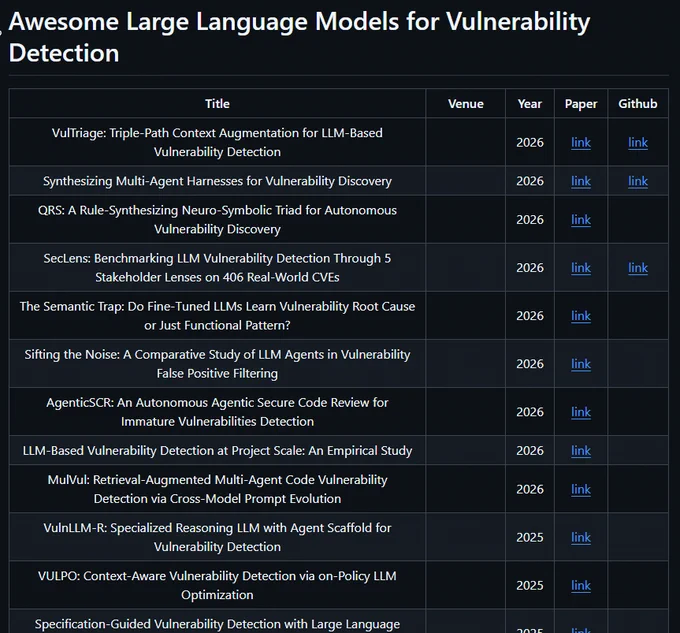
Task: Open paper link for Synthesizing Multi-Agent Harnesses
Action: tap(581, 181)
